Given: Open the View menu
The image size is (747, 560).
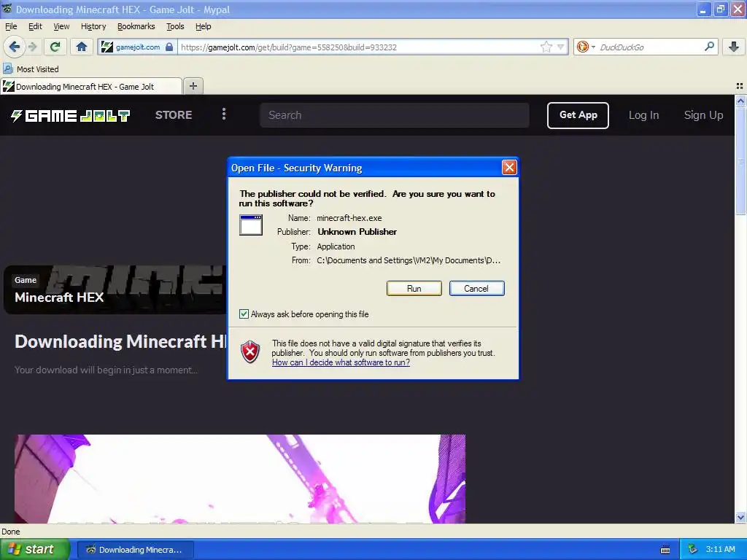Looking at the screenshot, I should (x=61, y=26).
